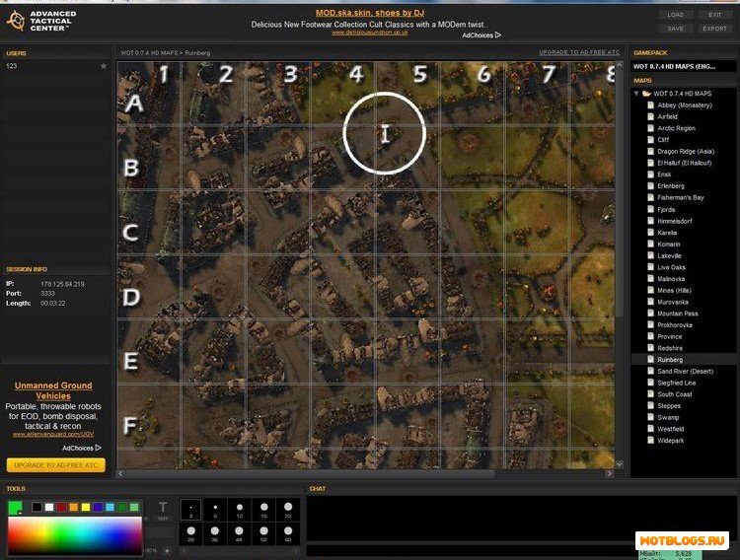The image size is (740, 560).
Task: Click the AdChoices icon in left sidebar ad
Action: pos(98,448)
